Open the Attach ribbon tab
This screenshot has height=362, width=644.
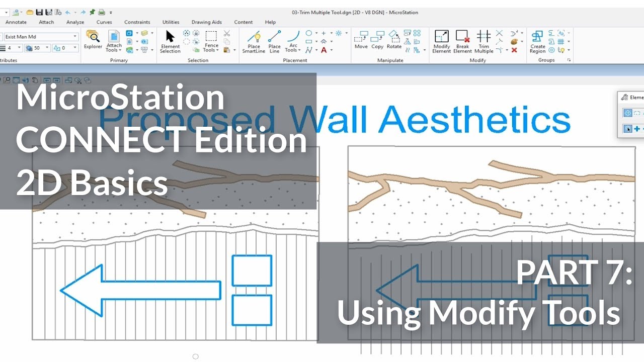(x=46, y=22)
